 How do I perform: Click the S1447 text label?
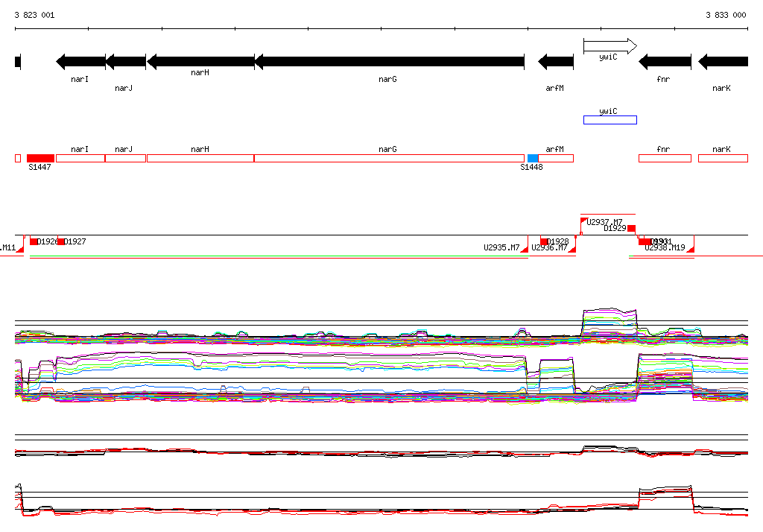pos(40,168)
